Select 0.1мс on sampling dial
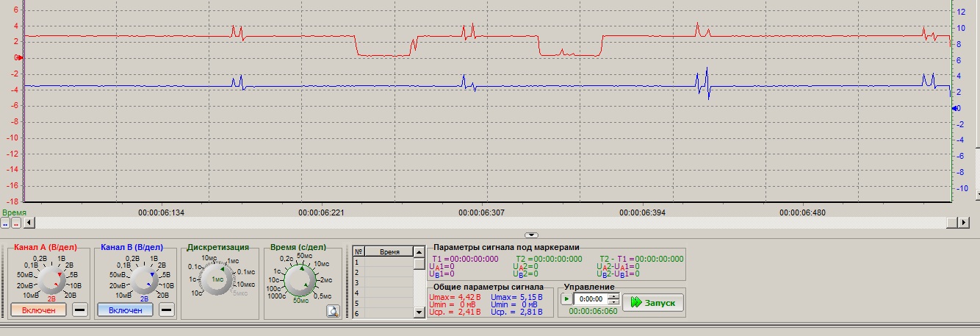The image size is (980, 336). coord(245,271)
